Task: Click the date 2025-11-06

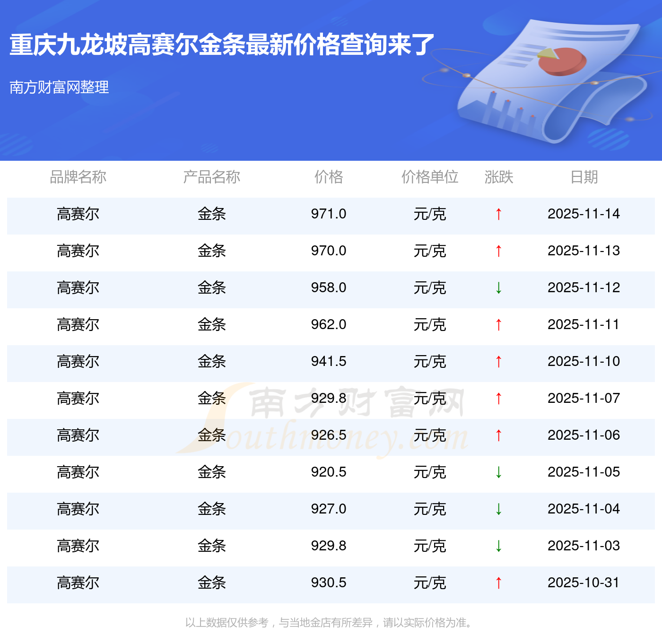Action: click(584, 435)
